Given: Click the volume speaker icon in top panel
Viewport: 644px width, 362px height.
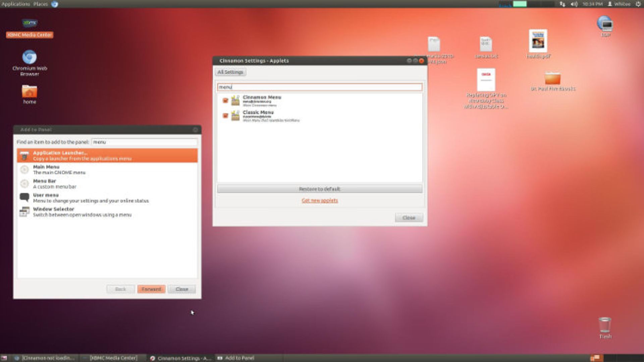Looking at the screenshot, I should pos(574,4).
